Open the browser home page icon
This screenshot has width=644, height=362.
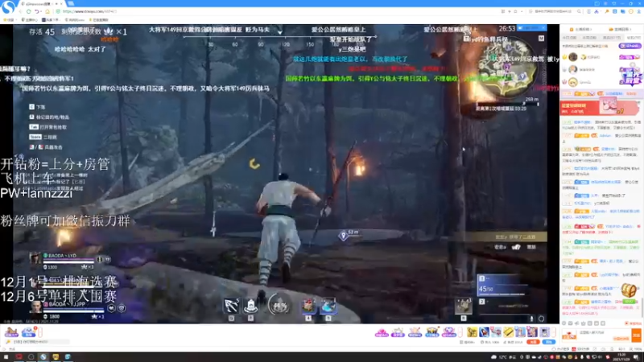pos(47,11)
